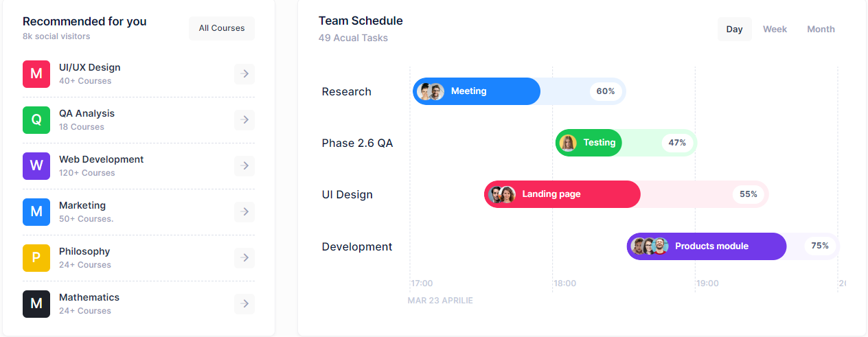Expand Web Development via arrow button
This screenshot has height=337, width=868.
coord(244,166)
